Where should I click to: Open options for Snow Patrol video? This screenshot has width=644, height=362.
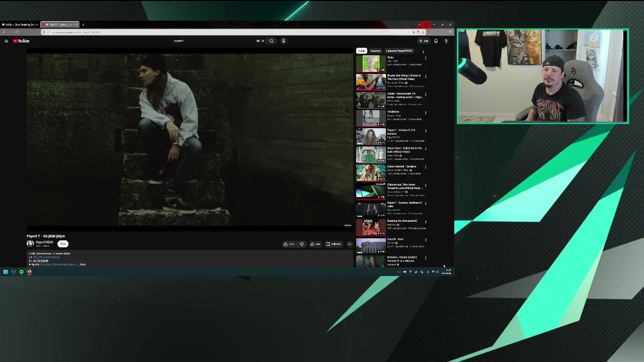coord(426,149)
